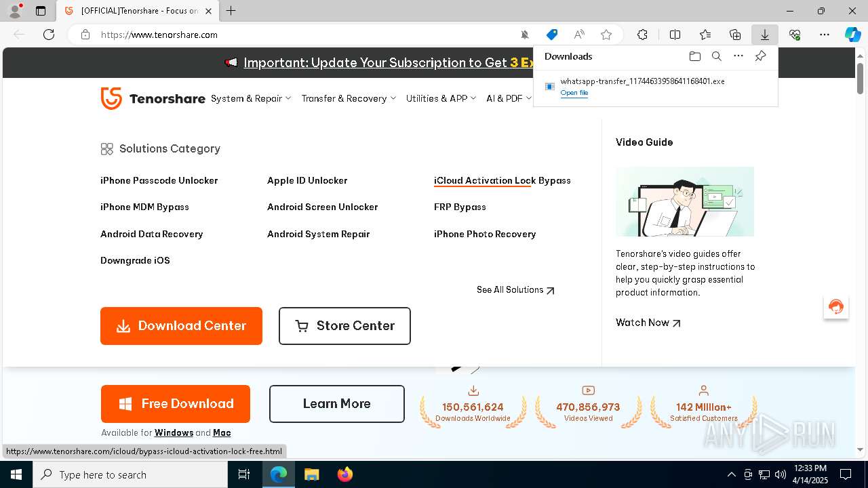View site information lock icon
The height and width of the screenshot is (488, 868).
pyautogui.click(x=85, y=35)
